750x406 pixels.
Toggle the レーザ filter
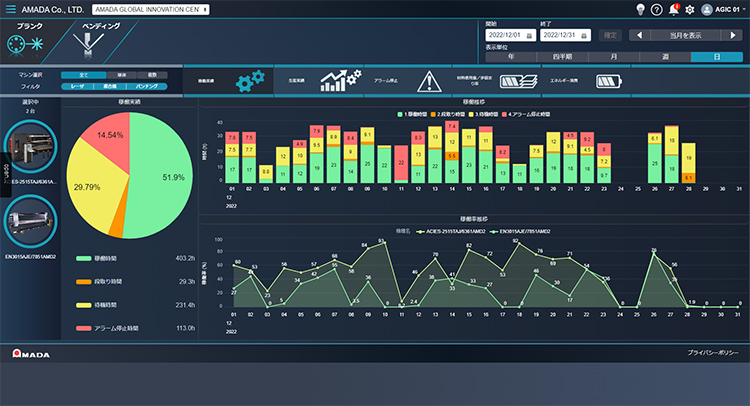click(x=78, y=87)
